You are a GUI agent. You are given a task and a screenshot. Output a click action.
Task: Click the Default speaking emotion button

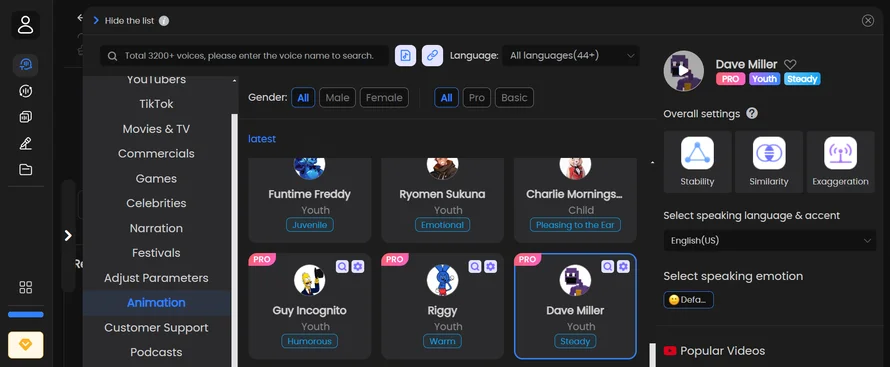click(688, 300)
